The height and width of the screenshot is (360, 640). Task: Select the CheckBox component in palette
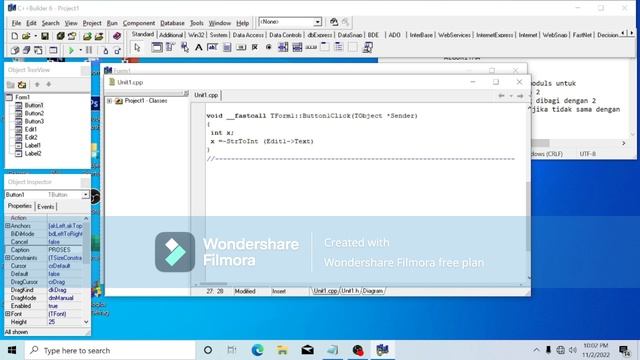point(255,47)
